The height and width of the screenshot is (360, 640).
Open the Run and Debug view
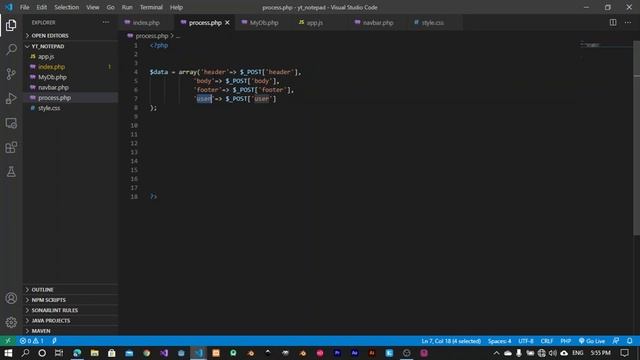click(11, 98)
